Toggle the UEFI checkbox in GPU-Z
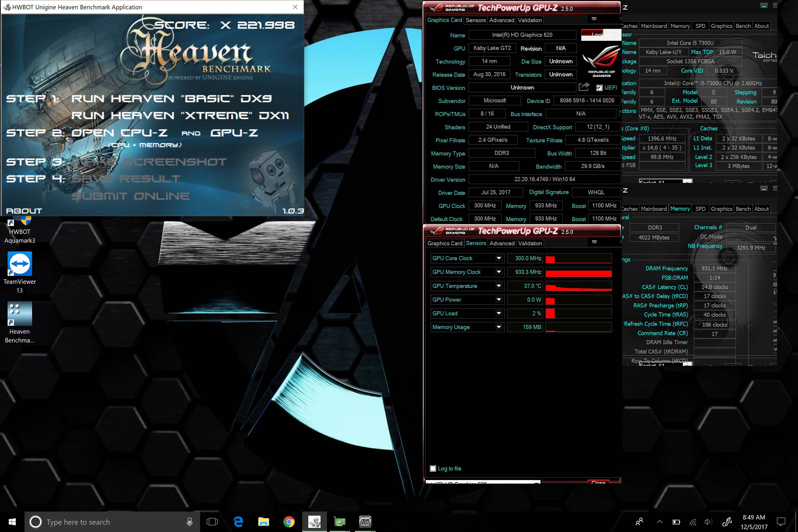Screen dimensions: 798x532 (599, 87)
